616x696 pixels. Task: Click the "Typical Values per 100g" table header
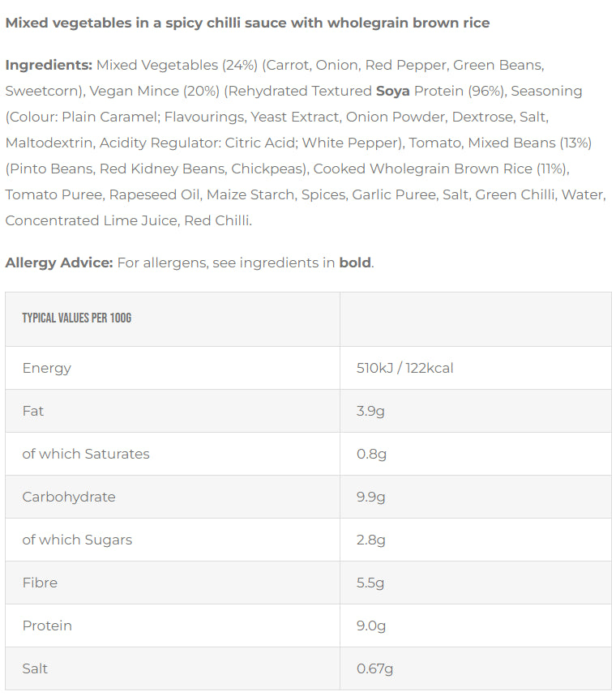[x=76, y=318]
